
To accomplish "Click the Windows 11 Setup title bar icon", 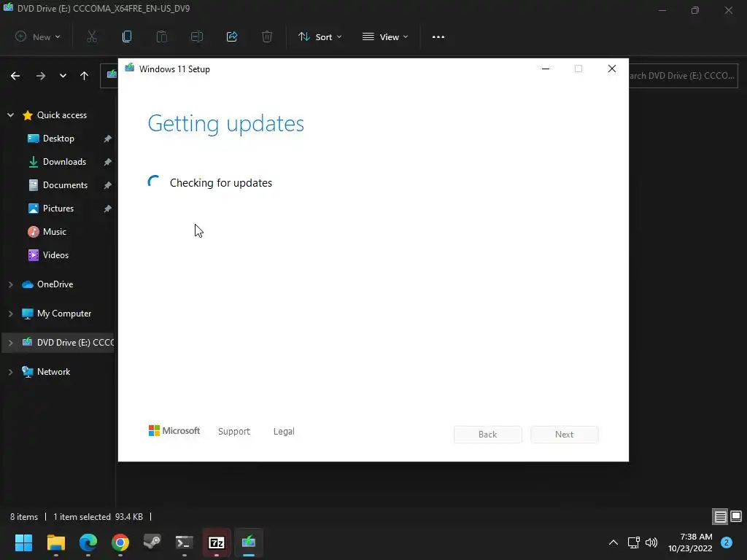I will (130, 68).
